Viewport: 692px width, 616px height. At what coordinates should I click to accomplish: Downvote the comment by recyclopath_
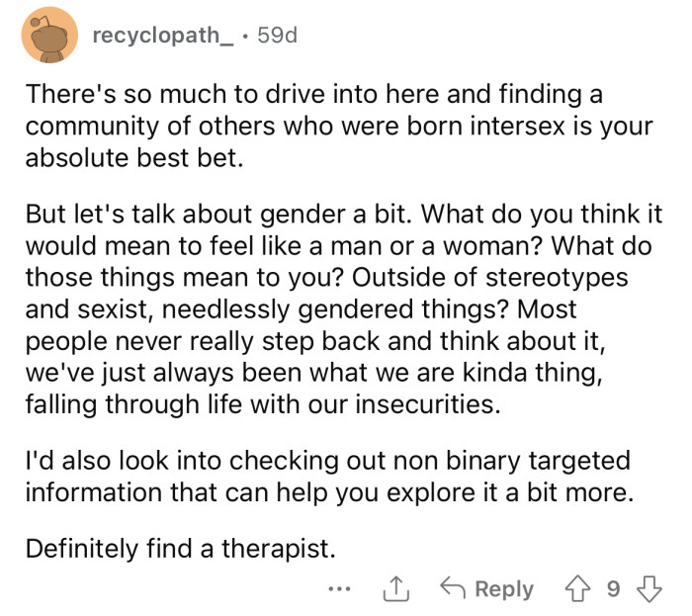click(x=651, y=589)
